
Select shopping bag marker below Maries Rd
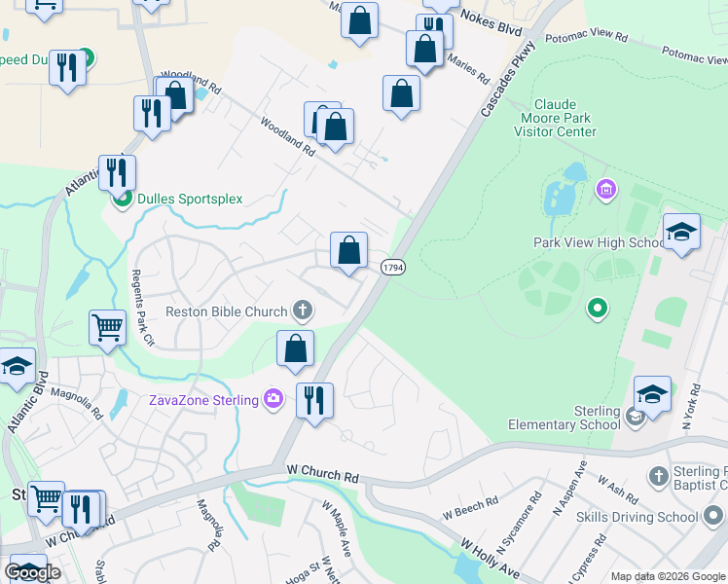point(402,94)
